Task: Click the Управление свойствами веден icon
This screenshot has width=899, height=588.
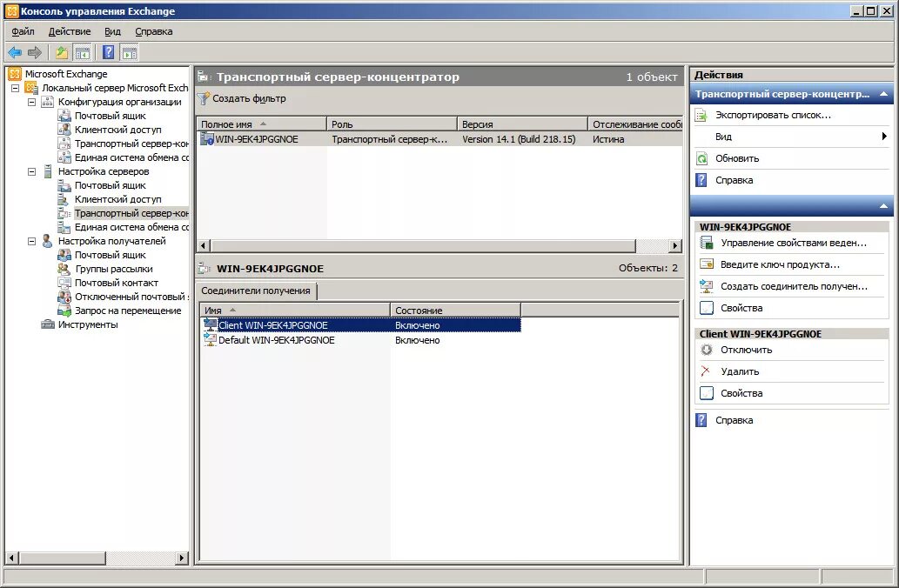Action: point(707,243)
